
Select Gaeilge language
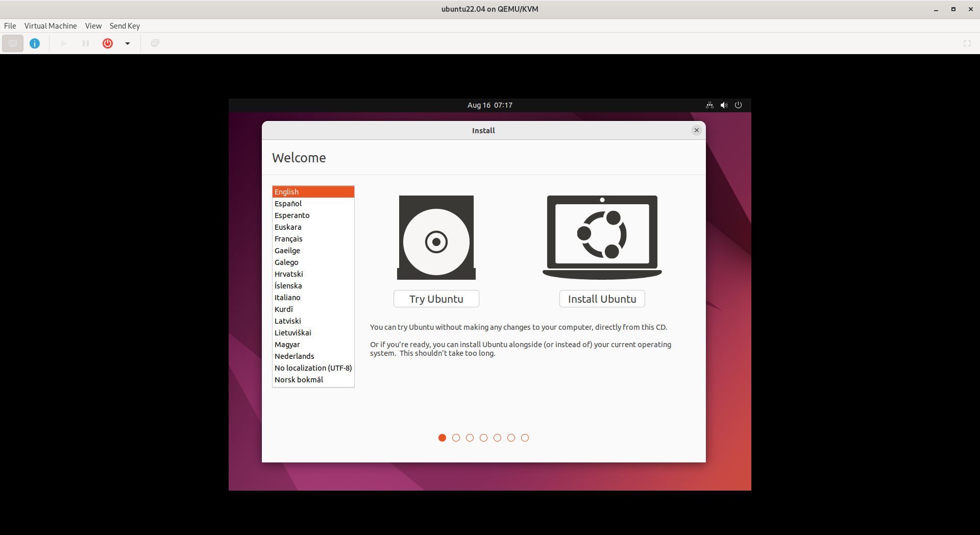(x=313, y=251)
